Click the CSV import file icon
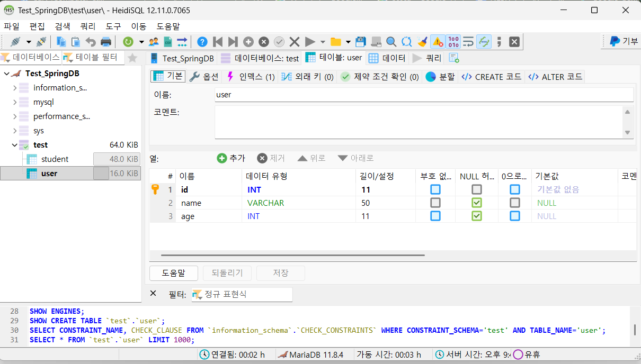This screenshot has width=641, height=364. 168,41
